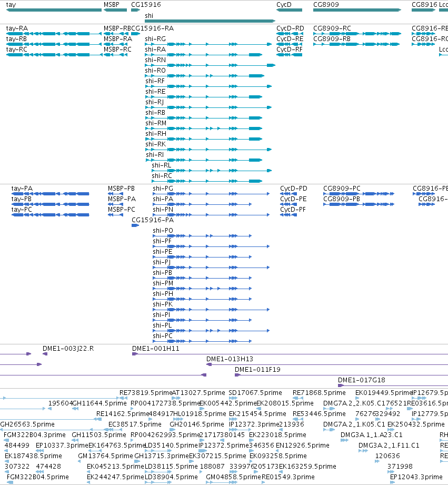
Task: Click the tay-RA transcript label
Action: 17,28
